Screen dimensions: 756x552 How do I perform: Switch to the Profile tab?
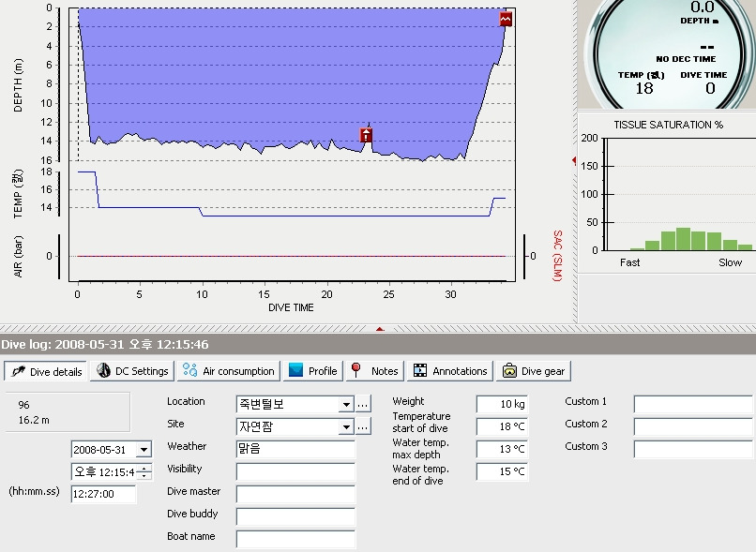click(313, 371)
